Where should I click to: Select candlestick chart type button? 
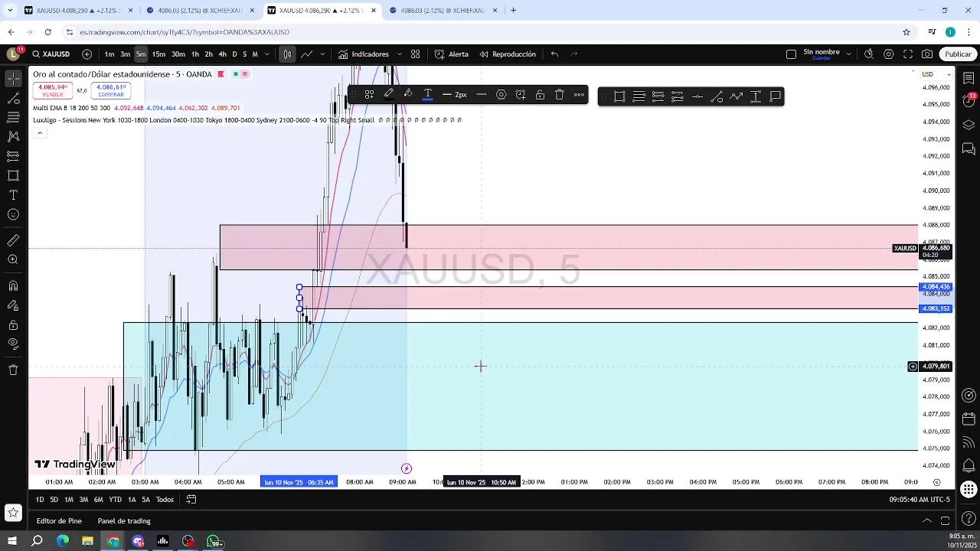(x=287, y=54)
